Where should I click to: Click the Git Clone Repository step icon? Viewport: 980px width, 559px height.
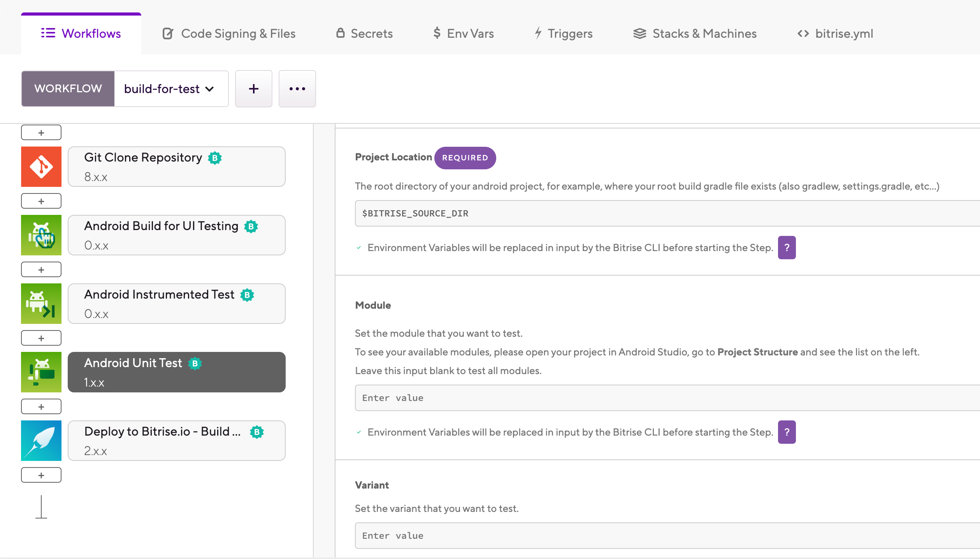pyautogui.click(x=41, y=167)
